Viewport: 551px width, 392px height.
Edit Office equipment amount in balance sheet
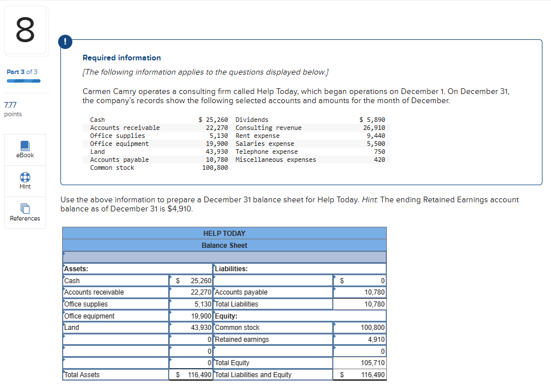191,316
